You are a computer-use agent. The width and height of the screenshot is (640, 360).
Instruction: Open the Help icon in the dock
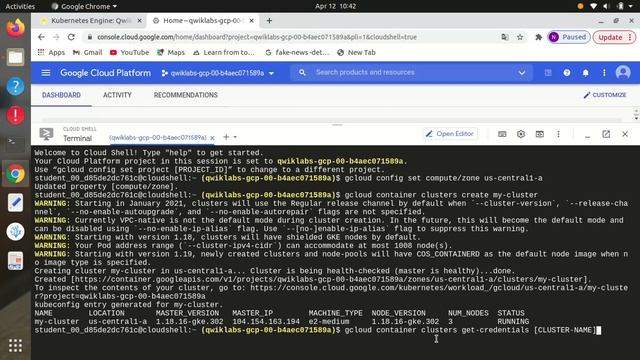pyautogui.click(x=15, y=87)
